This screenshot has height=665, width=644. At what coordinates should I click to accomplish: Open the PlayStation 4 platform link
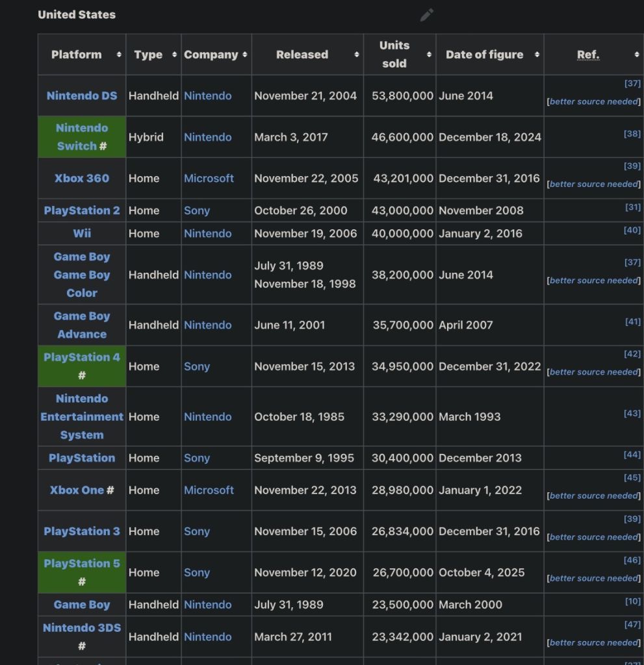[x=82, y=357]
